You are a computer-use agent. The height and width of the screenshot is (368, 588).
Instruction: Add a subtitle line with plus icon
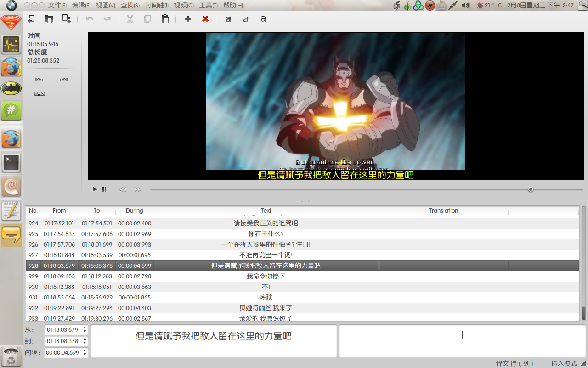point(188,19)
